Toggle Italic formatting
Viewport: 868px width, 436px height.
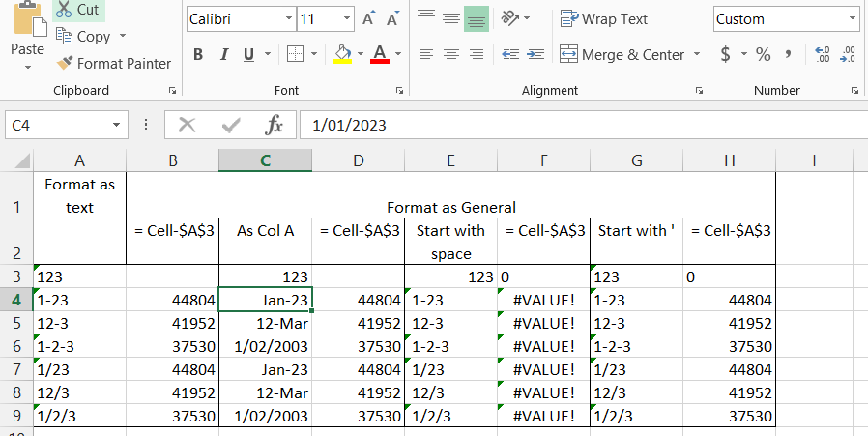coord(223,55)
